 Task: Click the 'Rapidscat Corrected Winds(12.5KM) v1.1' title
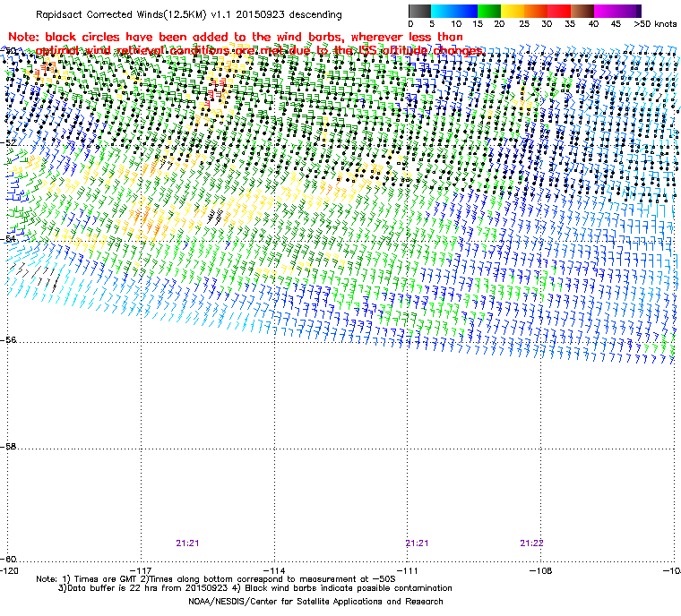pos(134,14)
